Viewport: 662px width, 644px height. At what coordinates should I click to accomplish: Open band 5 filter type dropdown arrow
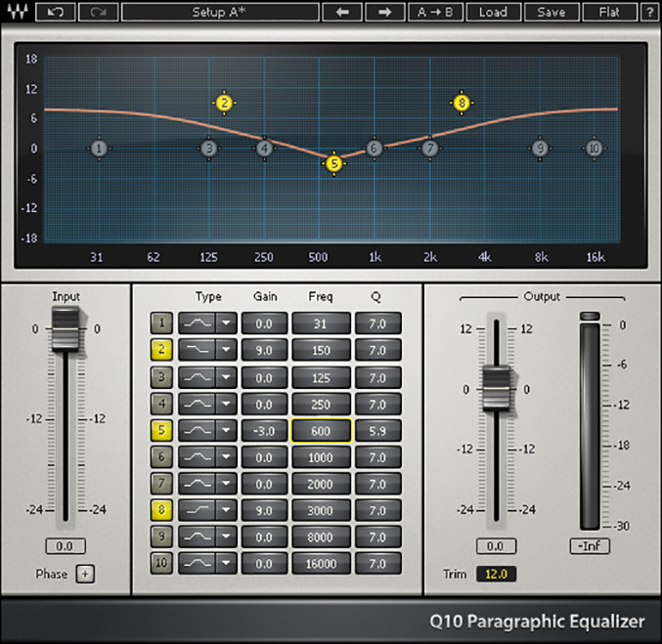coord(226,430)
